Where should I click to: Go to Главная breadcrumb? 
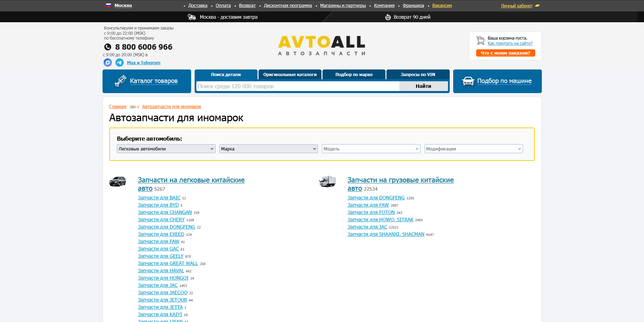pos(118,107)
